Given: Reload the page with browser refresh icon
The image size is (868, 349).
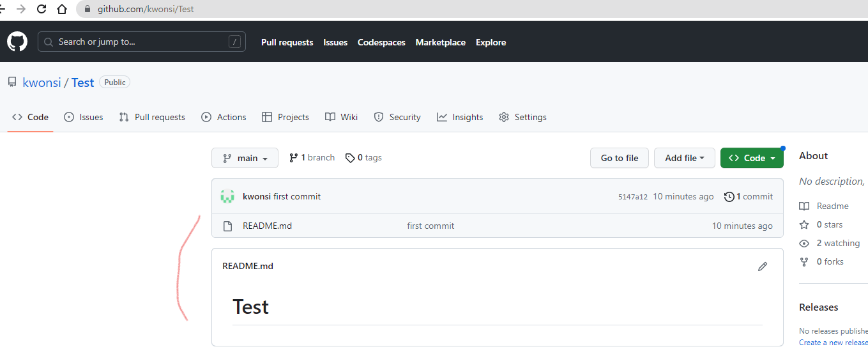Looking at the screenshot, I should 42,9.
